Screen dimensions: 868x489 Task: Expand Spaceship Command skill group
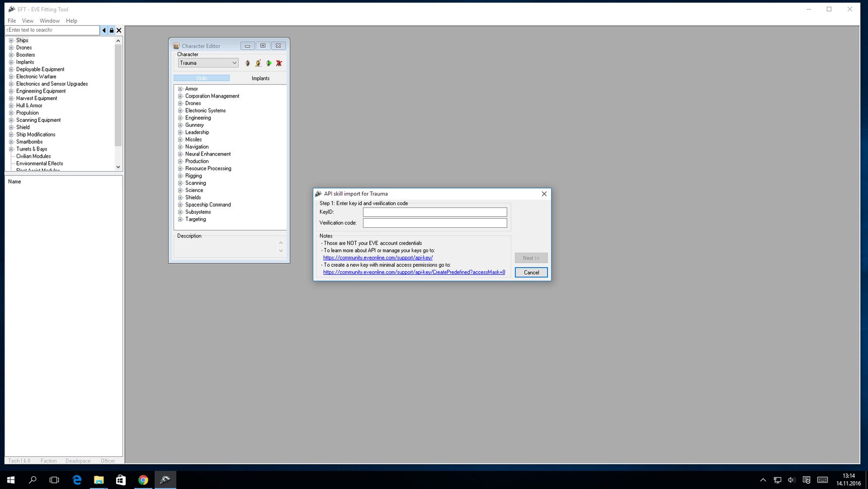point(180,205)
